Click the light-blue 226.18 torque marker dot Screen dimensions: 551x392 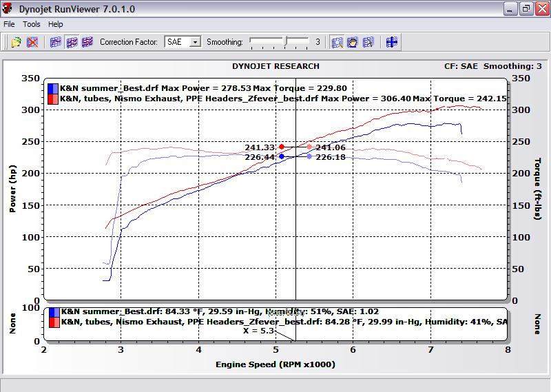click(x=309, y=156)
